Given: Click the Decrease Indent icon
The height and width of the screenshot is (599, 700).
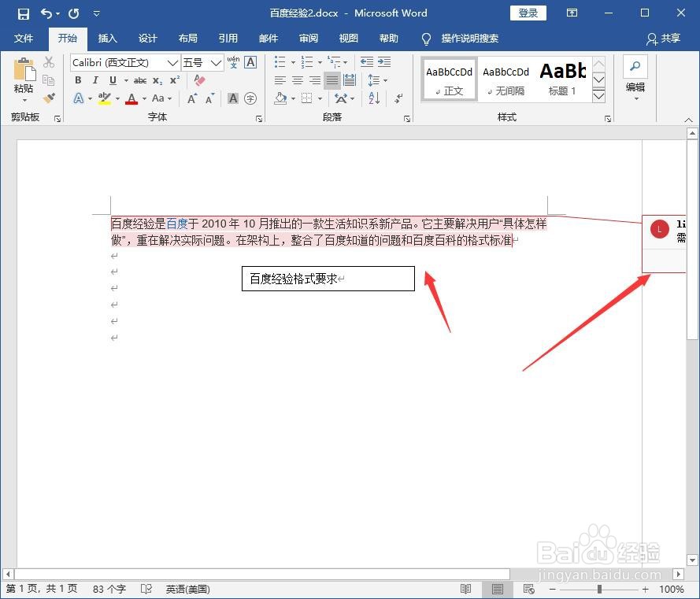Looking at the screenshot, I should 366,62.
